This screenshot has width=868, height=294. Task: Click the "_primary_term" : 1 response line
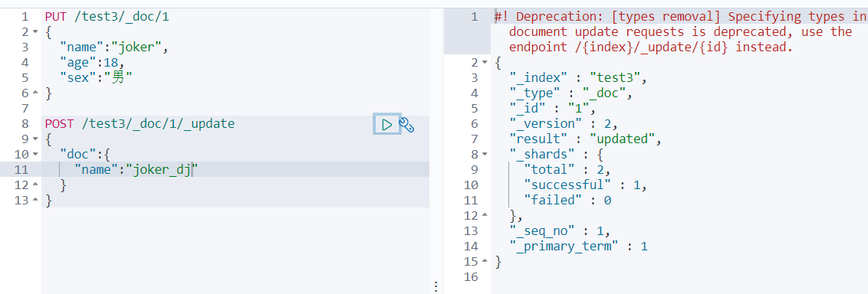point(578,246)
